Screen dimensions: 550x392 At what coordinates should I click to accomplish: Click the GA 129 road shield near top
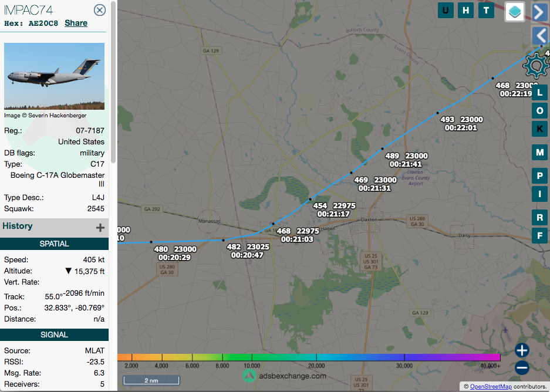pos(211,51)
